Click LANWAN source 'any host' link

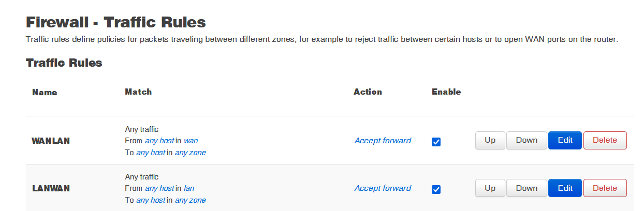click(159, 188)
